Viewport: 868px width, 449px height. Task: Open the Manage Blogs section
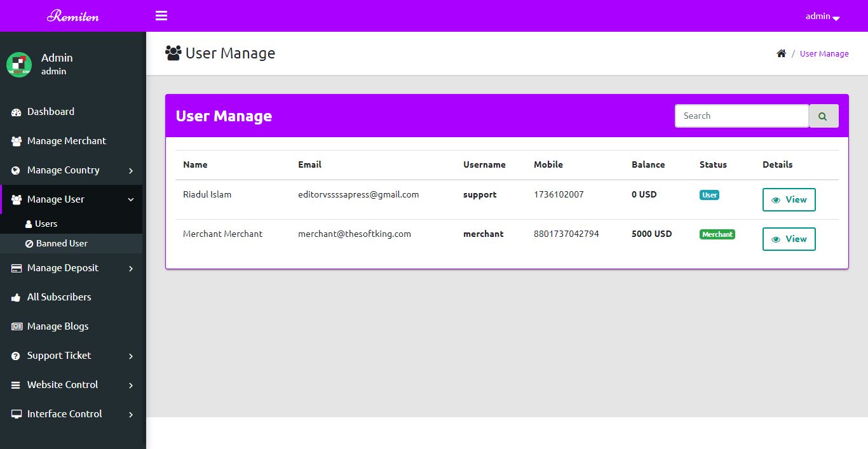tap(58, 326)
